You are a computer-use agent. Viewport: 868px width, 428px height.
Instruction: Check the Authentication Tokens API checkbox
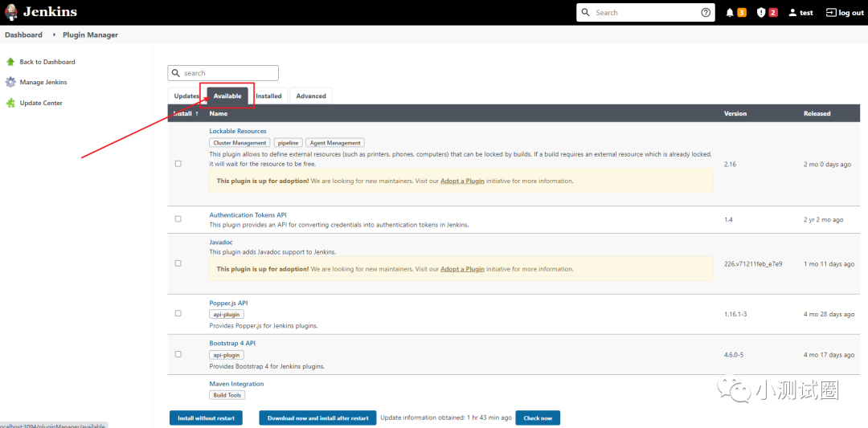pyautogui.click(x=178, y=219)
